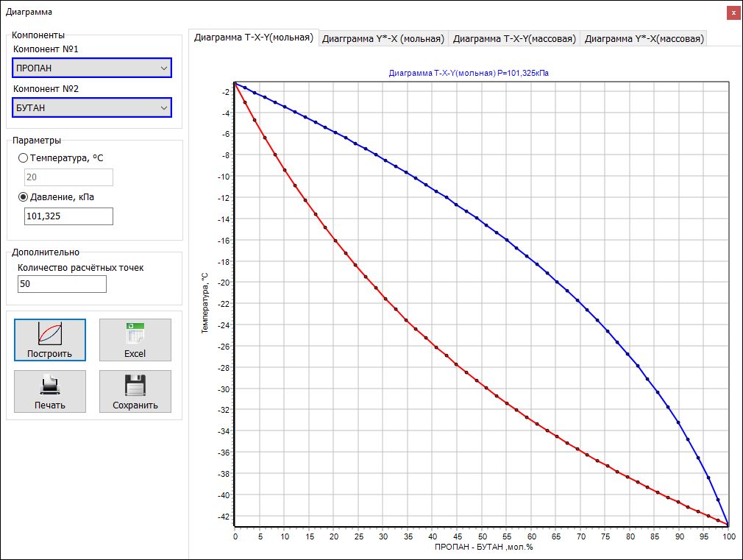Select the Температура, °C radio button
This screenshot has height=560, width=743.
[x=24, y=158]
